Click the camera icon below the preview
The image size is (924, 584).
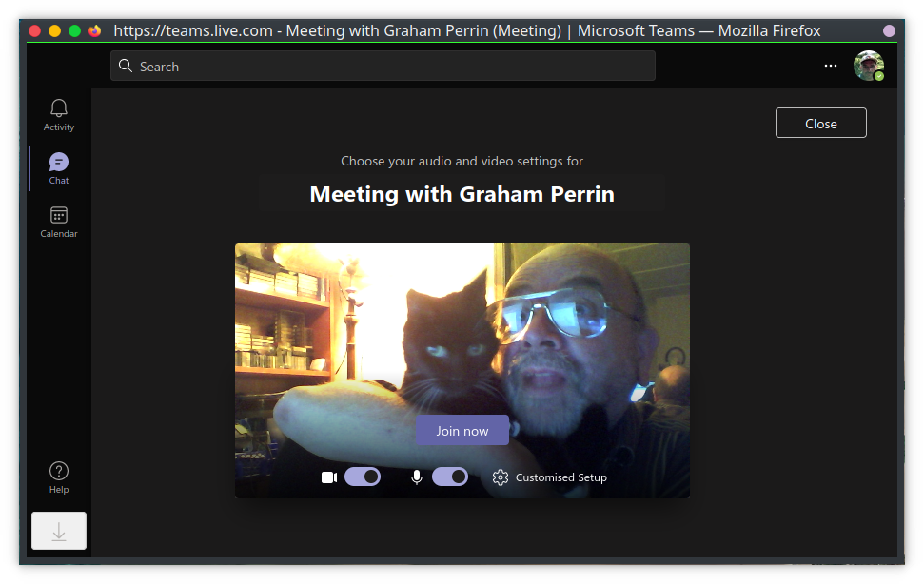(329, 477)
